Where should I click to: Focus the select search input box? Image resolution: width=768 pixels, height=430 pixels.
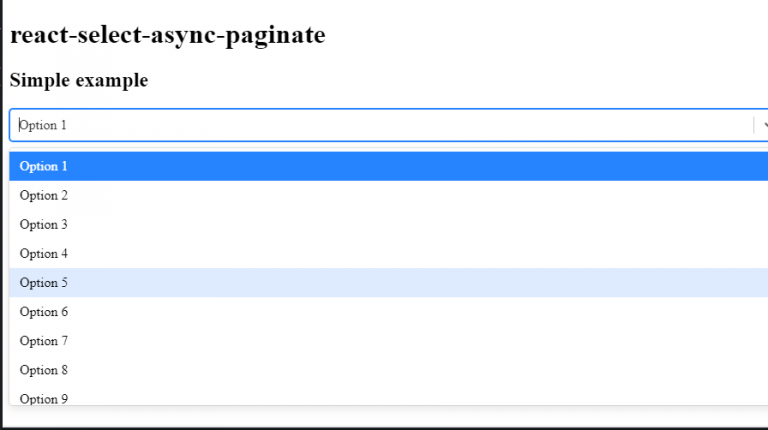click(x=382, y=125)
